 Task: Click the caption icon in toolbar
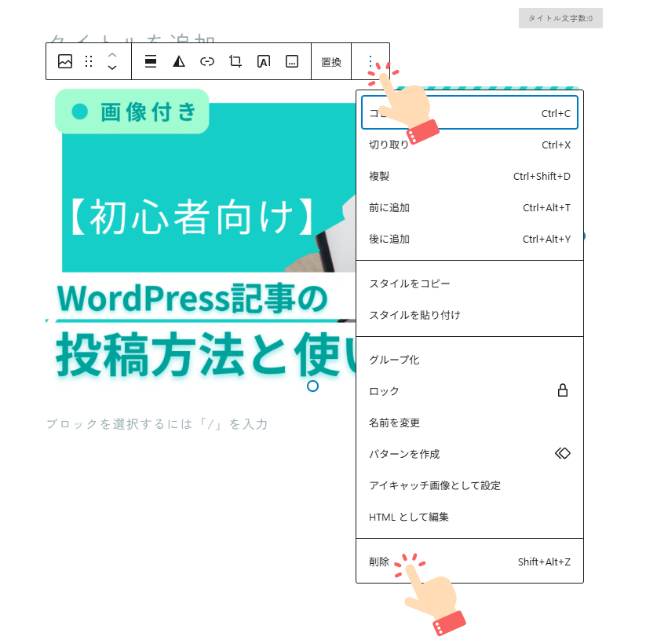pos(292,61)
